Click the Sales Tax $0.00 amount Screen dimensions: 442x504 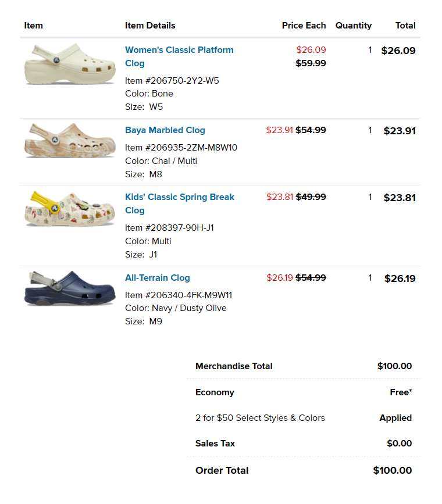399,443
